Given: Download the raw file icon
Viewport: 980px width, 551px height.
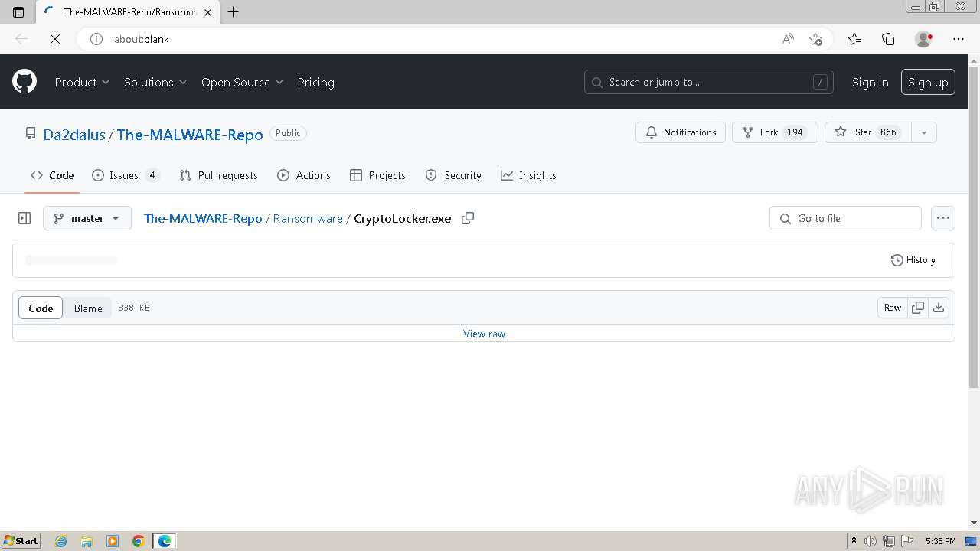Looking at the screenshot, I should [x=939, y=308].
